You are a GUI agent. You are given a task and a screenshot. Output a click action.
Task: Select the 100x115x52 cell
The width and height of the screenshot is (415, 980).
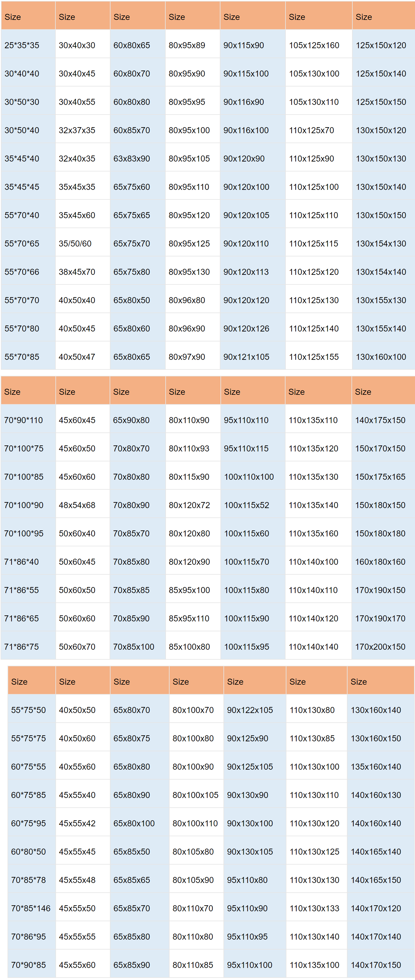[247, 505]
